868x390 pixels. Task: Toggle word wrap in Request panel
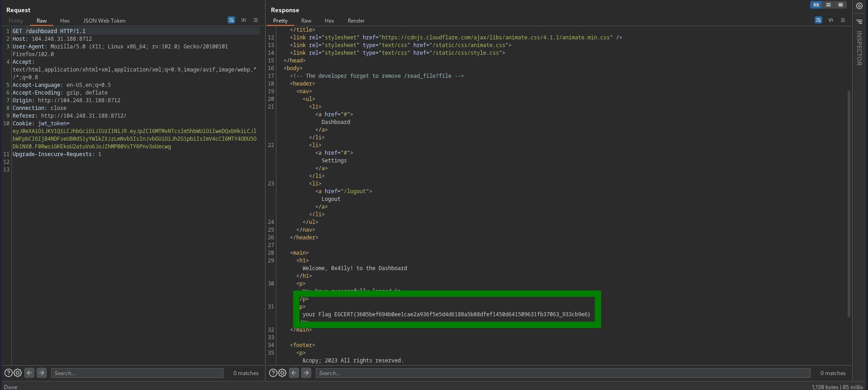coord(231,20)
